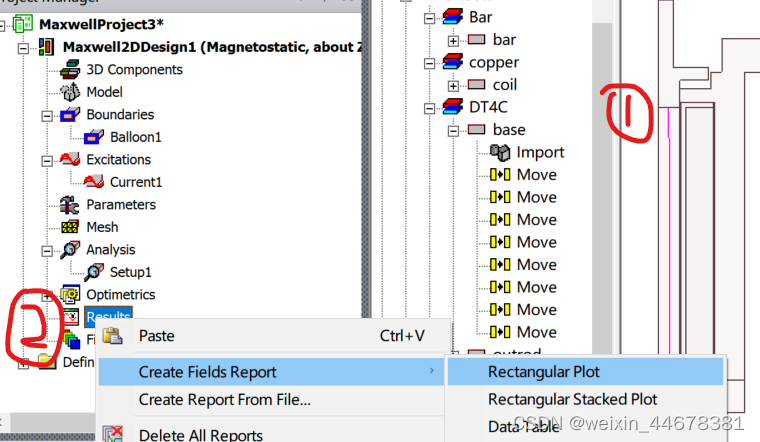Image resolution: width=760 pixels, height=442 pixels.
Task: Click the coil object sheet icon
Action: (476, 84)
